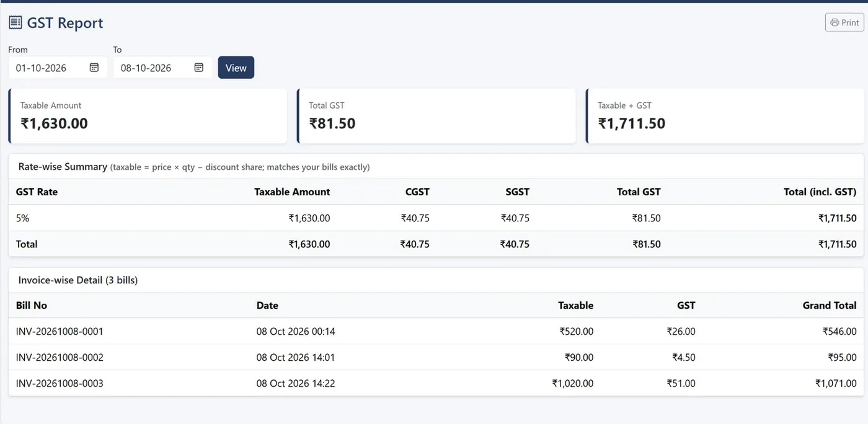Select GST value ₹26.00

(681, 332)
